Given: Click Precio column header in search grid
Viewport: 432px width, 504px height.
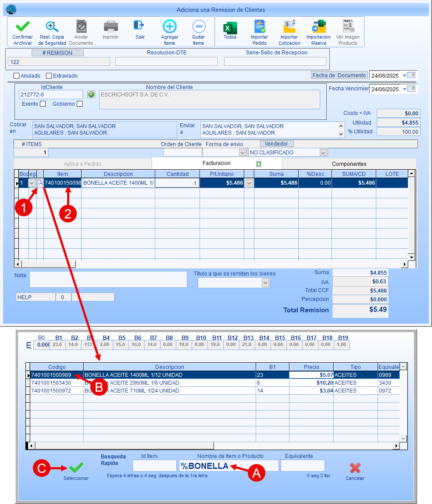Looking at the screenshot, I should pyautogui.click(x=311, y=367).
